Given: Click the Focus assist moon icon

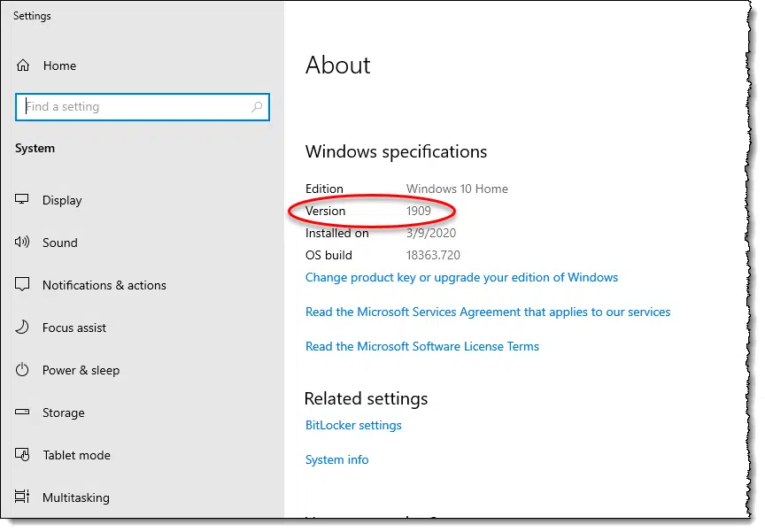Looking at the screenshot, I should 22,328.
